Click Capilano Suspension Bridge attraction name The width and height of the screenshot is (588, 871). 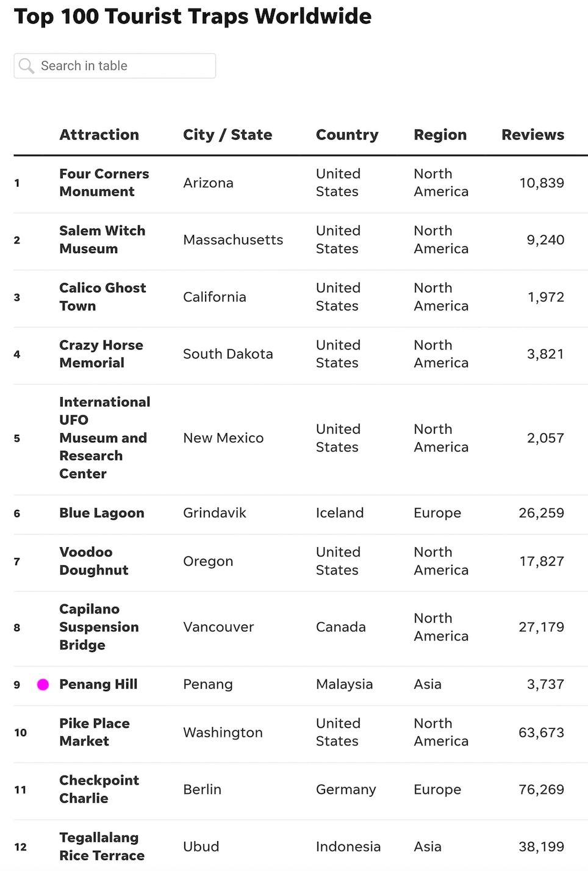click(99, 627)
